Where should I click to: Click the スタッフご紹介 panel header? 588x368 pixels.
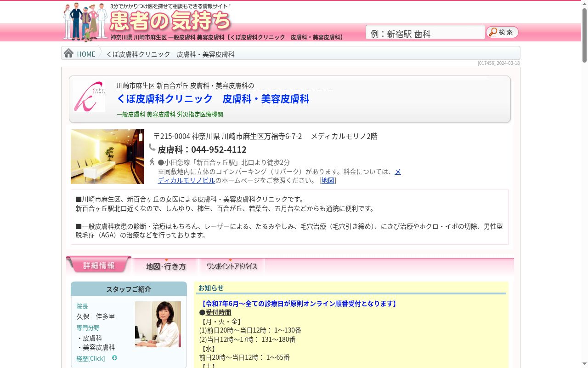pos(129,289)
